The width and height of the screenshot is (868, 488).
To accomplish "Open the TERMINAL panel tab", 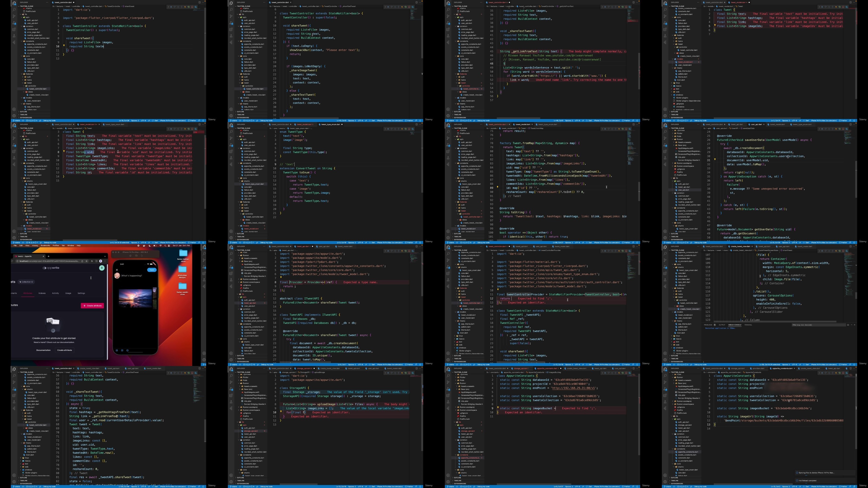I will click(748, 325).
